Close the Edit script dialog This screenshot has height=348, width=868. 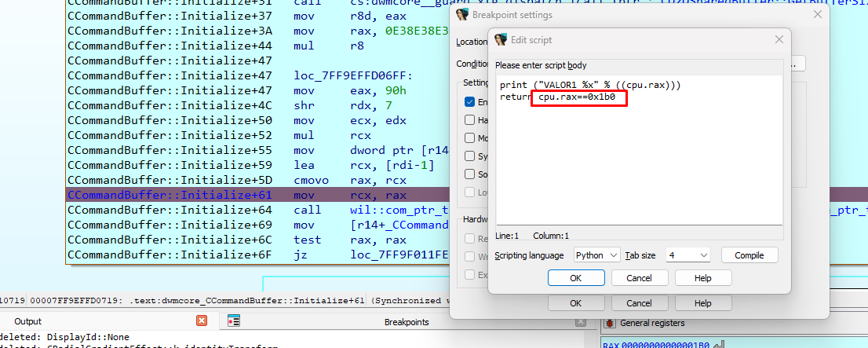(x=779, y=40)
